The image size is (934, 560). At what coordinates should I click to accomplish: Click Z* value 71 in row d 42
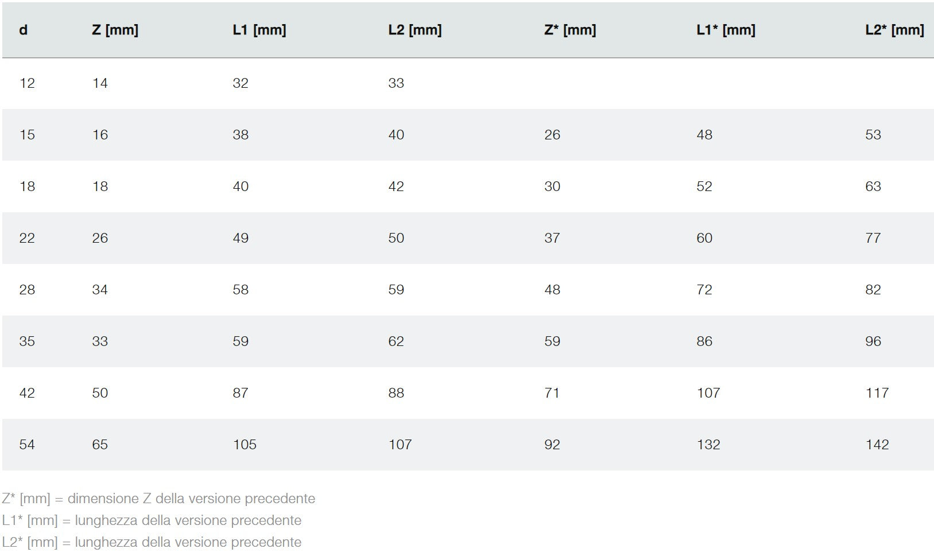pos(552,393)
